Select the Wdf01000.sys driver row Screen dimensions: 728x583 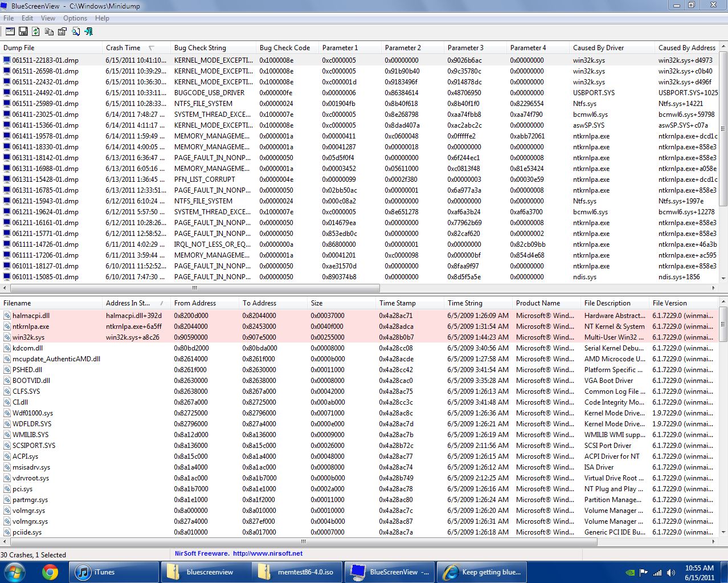[x=360, y=413]
